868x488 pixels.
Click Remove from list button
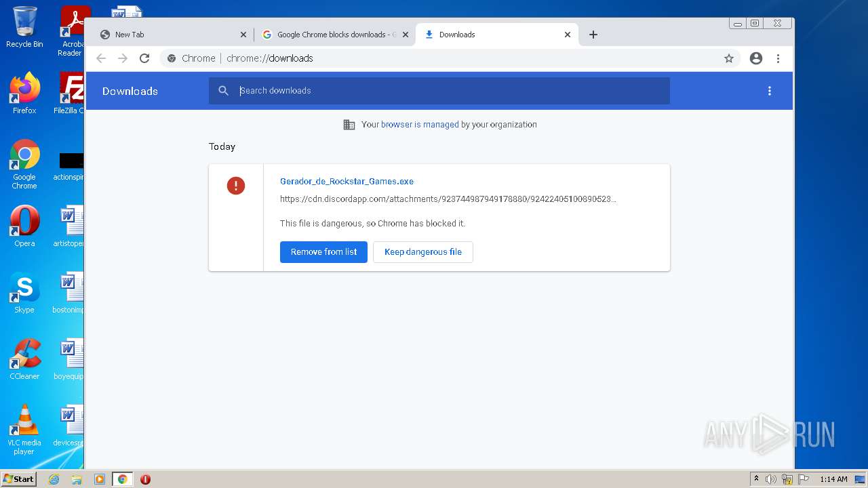323,252
